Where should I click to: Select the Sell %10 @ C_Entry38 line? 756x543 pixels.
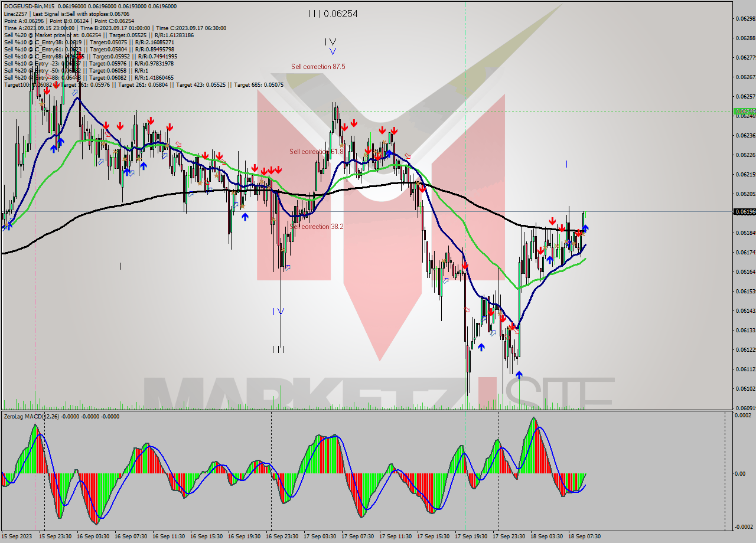[89, 42]
